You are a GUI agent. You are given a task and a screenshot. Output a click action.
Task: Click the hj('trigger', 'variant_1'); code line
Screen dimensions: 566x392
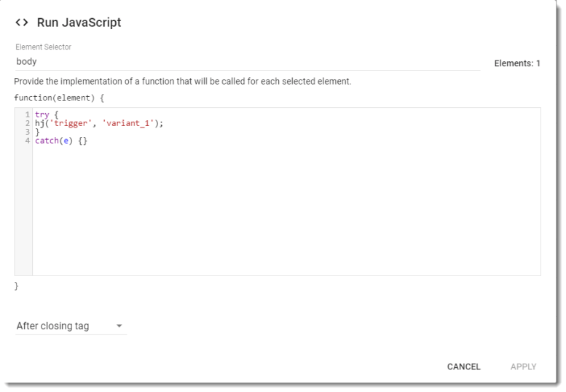pos(99,123)
